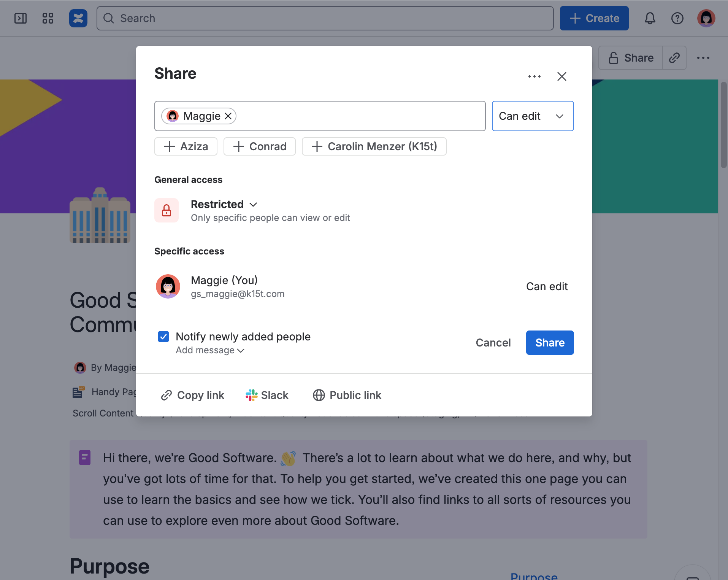Uncheck Notify newly added people
This screenshot has width=728, height=580.
pos(163,337)
